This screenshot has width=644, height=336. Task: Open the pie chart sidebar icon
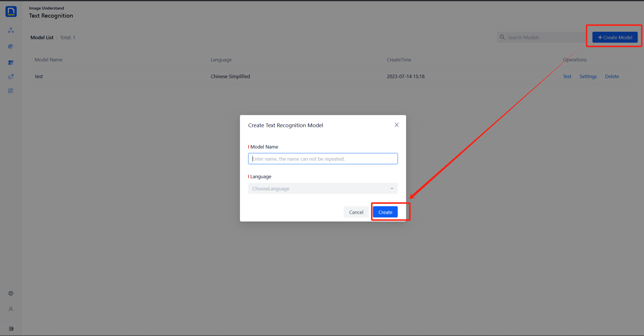(11, 46)
